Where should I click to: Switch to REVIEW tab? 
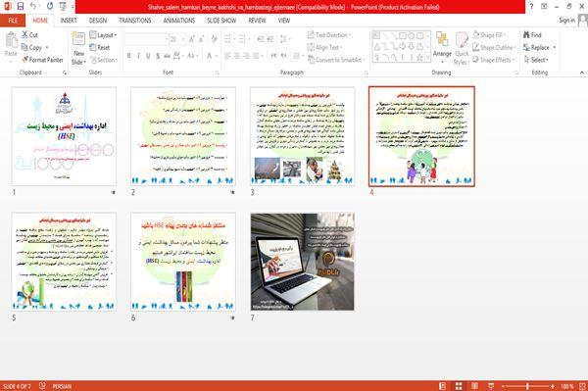tap(257, 21)
